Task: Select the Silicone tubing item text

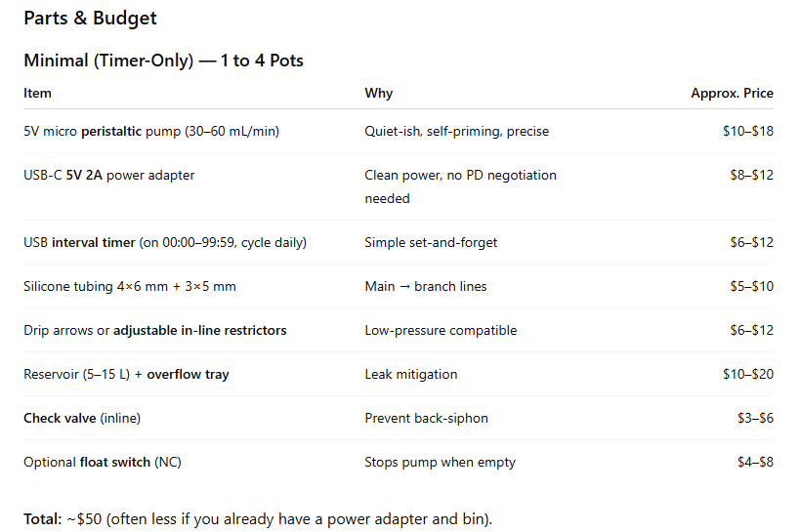Action: click(x=130, y=286)
